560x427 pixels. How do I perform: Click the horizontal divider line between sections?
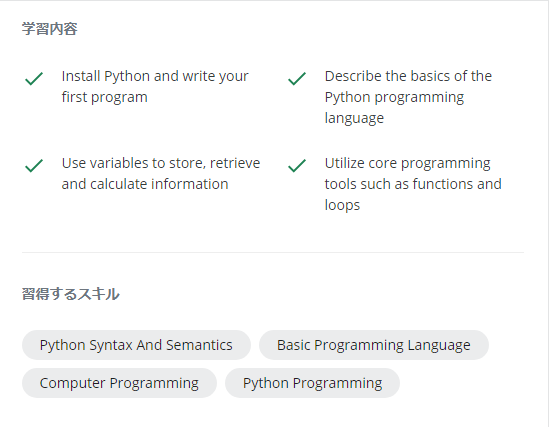pyautogui.click(x=273, y=252)
